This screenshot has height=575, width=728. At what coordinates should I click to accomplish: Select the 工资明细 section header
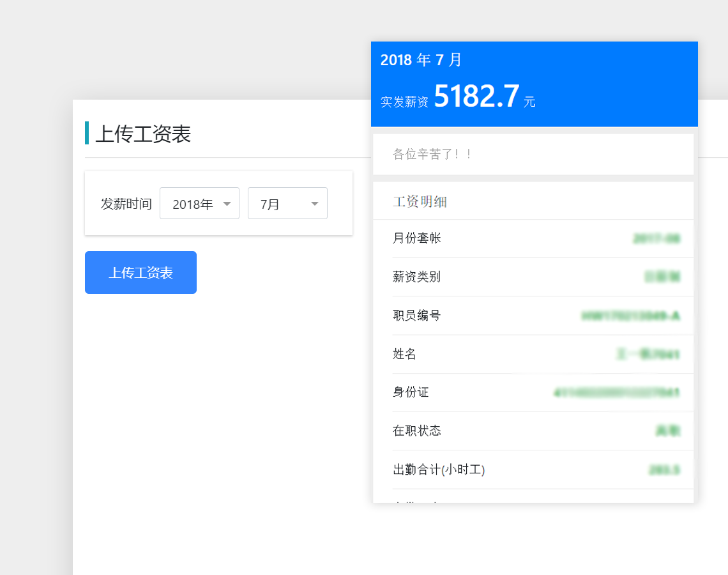pyautogui.click(x=420, y=202)
